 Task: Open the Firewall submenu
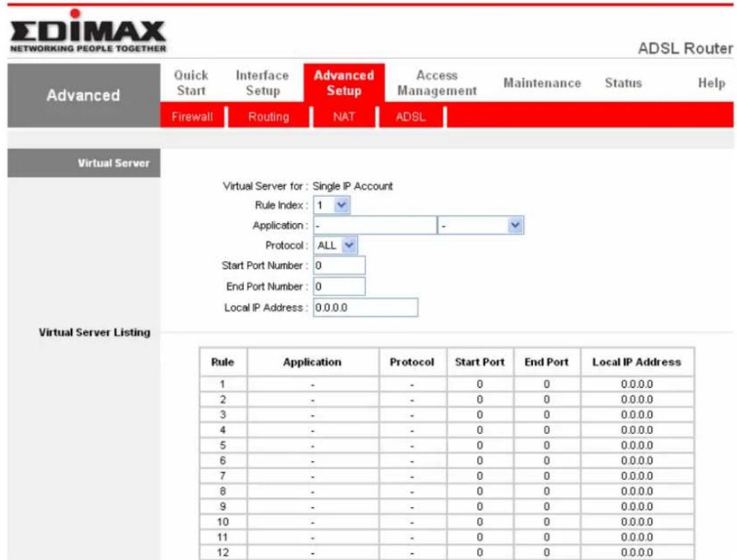click(x=192, y=117)
